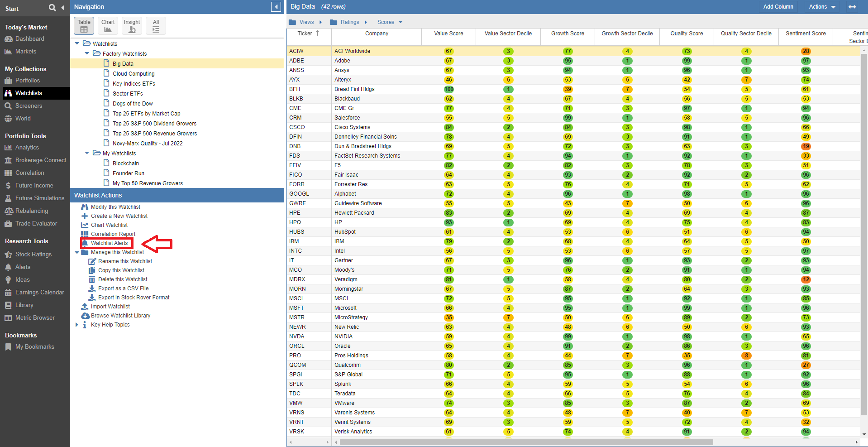Open the Ratings folder menu

[x=349, y=22]
